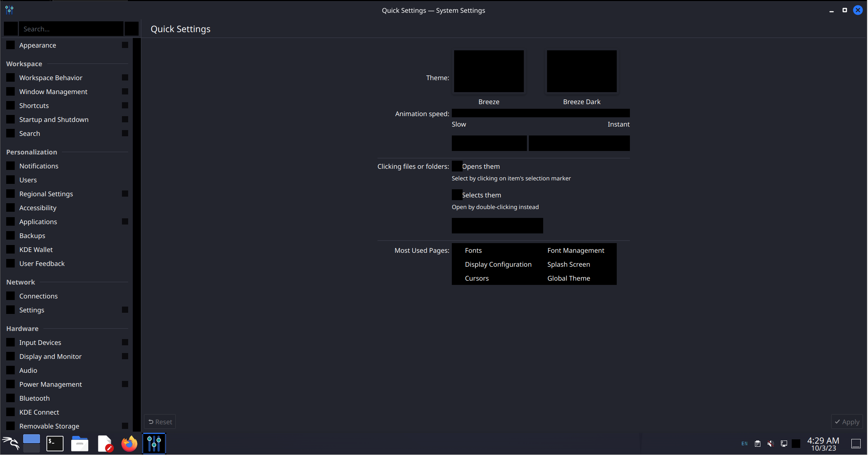This screenshot has width=868, height=456.
Task: Launch Firefox from the taskbar
Action: pos(129,443)
